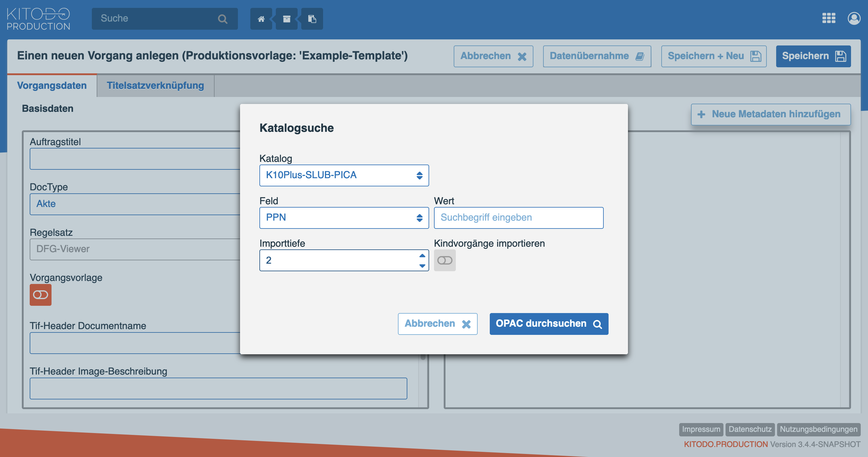Image resolution: width=868 pixels, height=457 pixels.
Task: Open the Impressum footer link
Action: click(701, 429)
